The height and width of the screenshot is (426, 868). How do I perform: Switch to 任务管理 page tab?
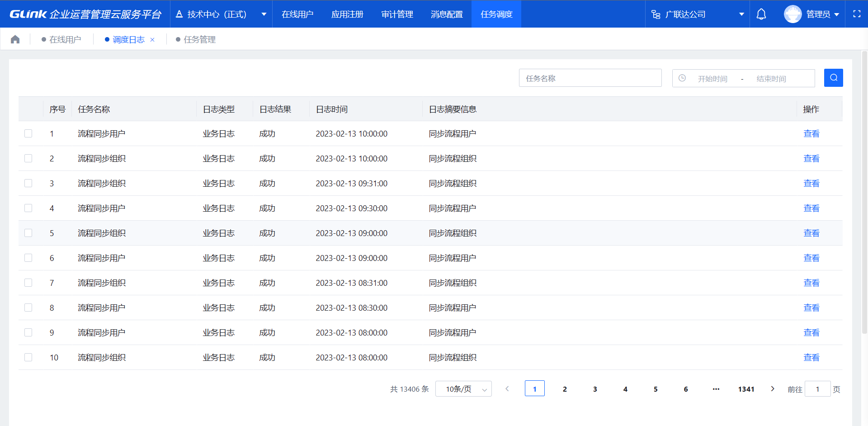coord(196,39)
